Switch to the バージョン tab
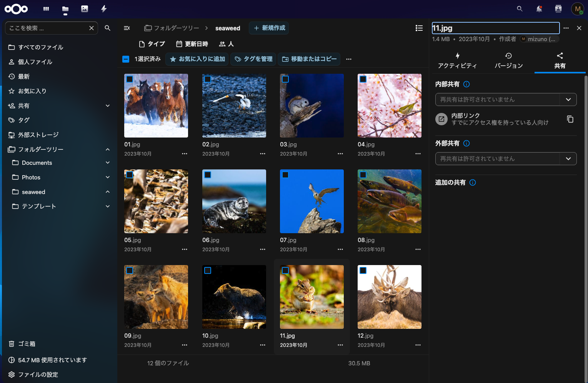Image resolution: width=588 pixels, height=383 pixels. pos(508,61)
